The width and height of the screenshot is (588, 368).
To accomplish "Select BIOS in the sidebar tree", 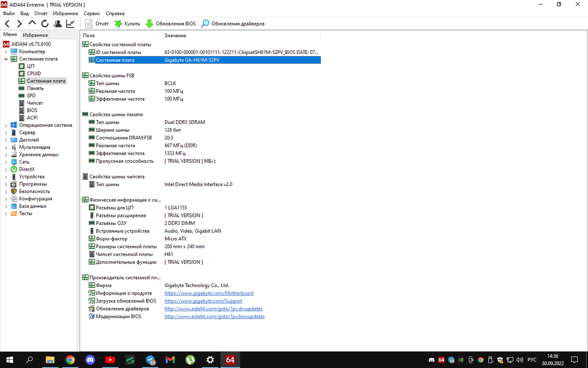I will (x=32, y=110).
